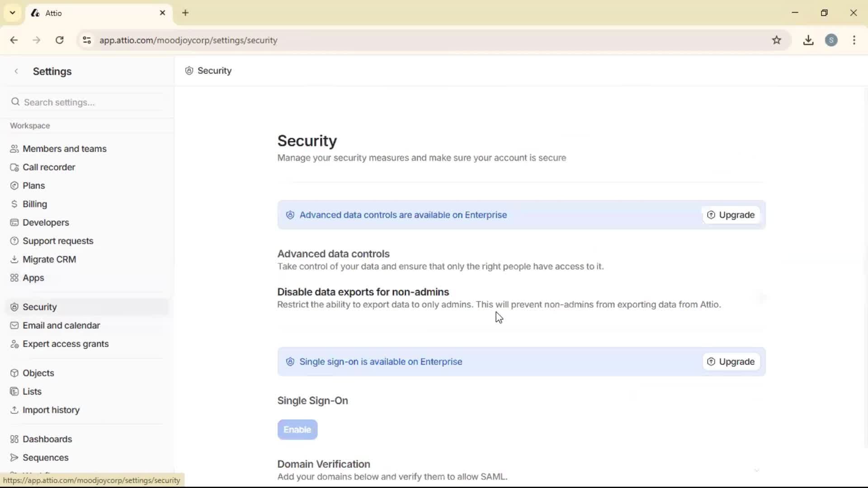Open the browser tab search dropdown
Viewport: 868px width, 488px height.
(12, 13)
